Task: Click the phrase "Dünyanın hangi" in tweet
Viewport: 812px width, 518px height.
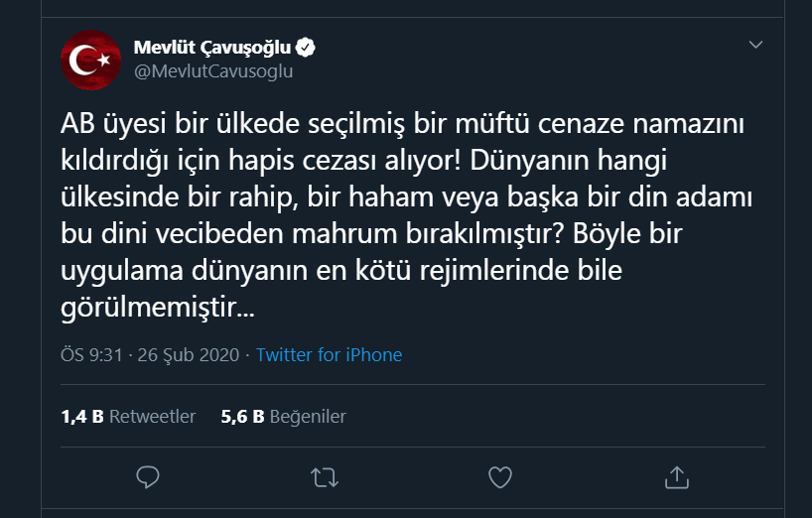Action: tap(568, 161)
